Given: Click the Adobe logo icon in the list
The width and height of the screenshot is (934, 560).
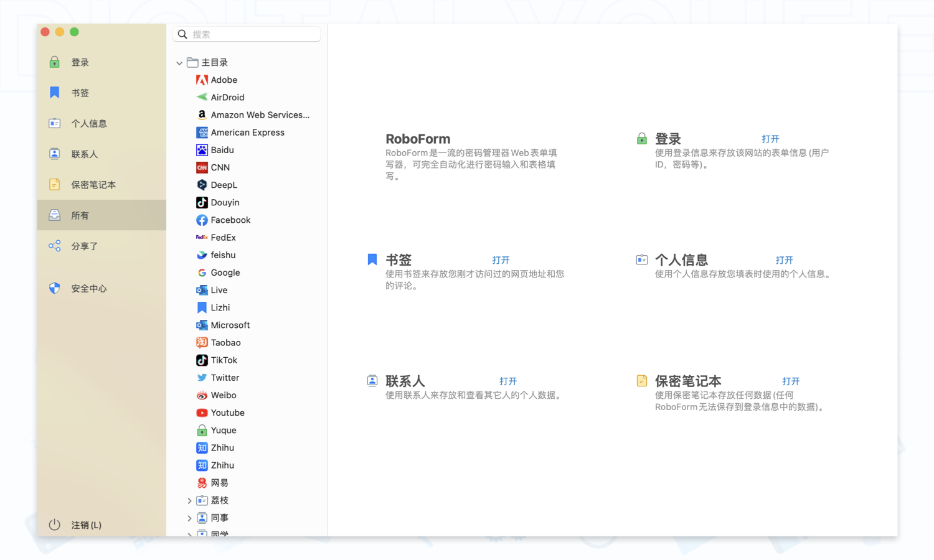Looking at the screenshot, I should point(202,80).
